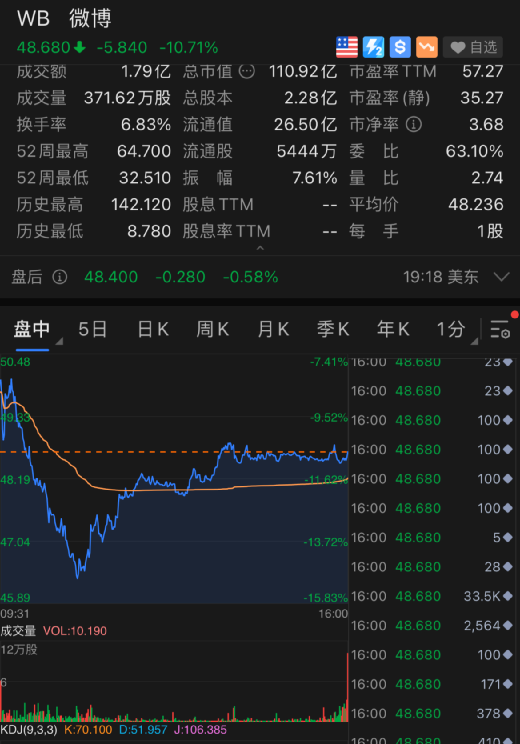Tap the 33.5K trade row
The height and width of the screenshot is (744, 520).
coord(432,596)
